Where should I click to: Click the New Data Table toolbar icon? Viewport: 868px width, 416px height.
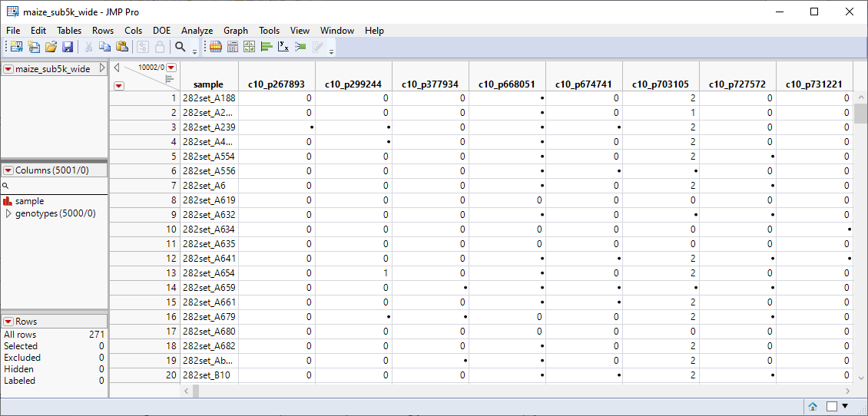click(15, 47)
